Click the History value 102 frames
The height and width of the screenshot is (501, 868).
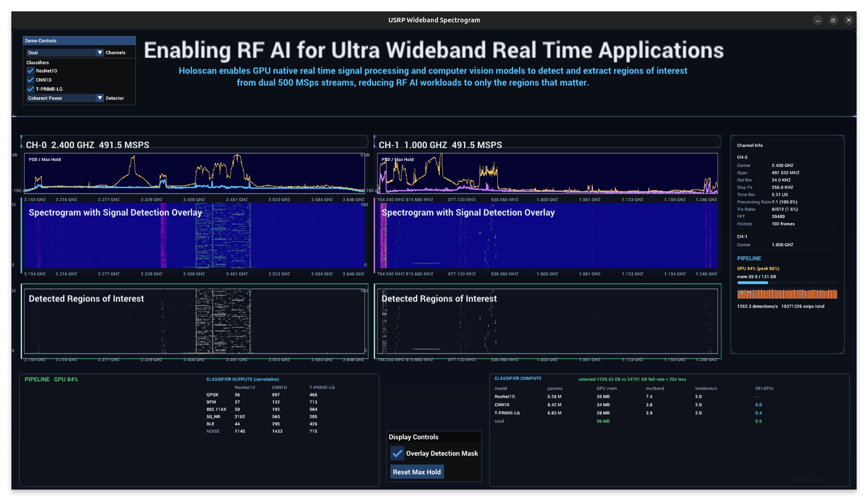783,224
